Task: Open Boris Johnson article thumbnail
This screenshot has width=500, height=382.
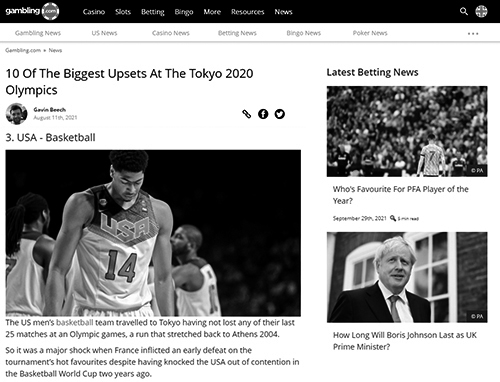Action: [x=407, y=277]
